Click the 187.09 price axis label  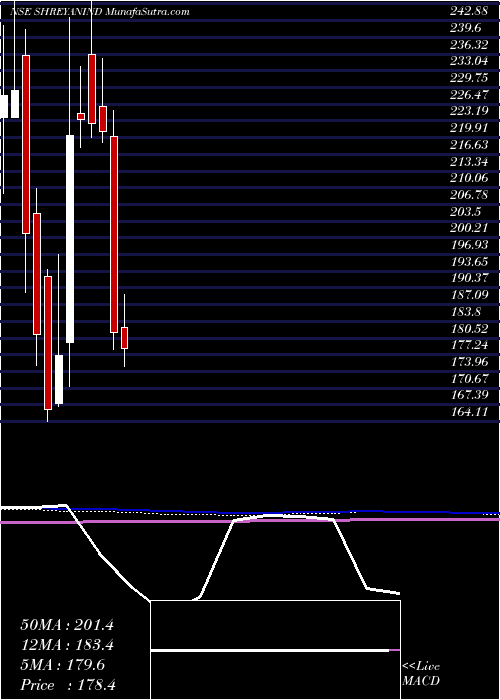tap(469, 295)
